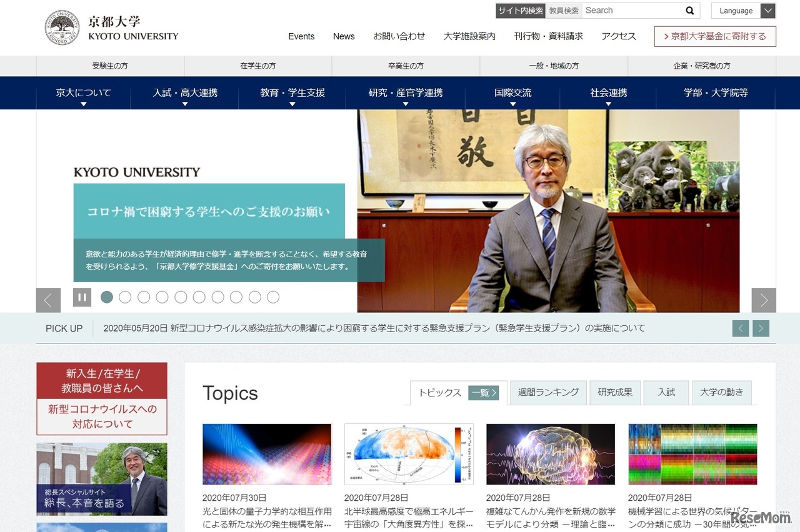
Task: Open the topics list via the 一覧 chevron
Action: tap(484, 393)
